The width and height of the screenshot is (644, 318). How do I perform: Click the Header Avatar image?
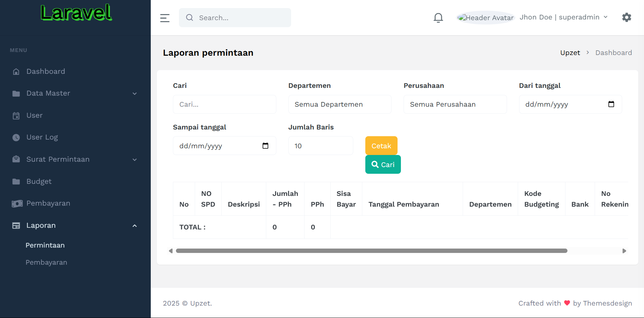[486, 18]
